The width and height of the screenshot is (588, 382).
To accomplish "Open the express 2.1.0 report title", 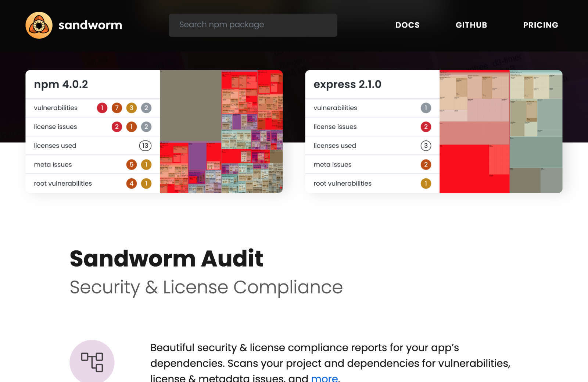I will (347, 84).
